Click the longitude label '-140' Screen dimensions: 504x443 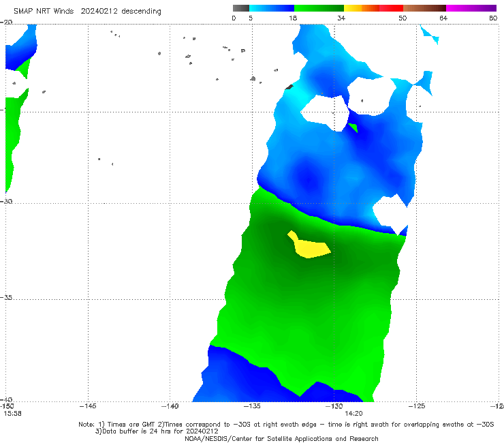pyautogui.click(x=170, y=406)
